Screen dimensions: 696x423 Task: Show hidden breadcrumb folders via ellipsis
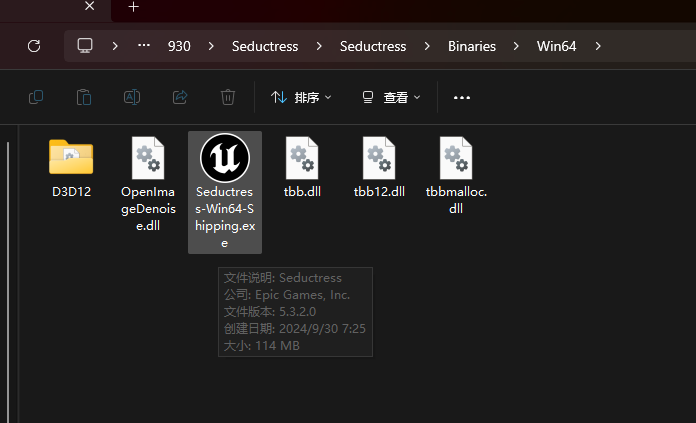tap(144, 46)
